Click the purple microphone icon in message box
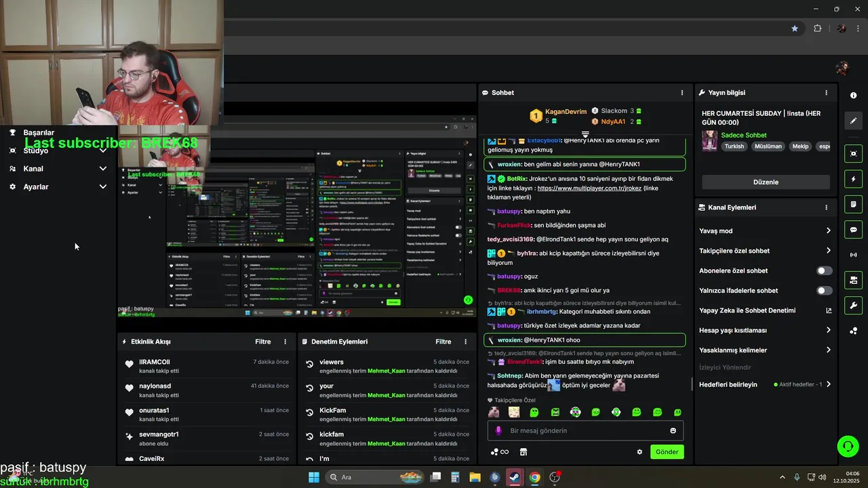Image resolution: width=868 pixels, height=488 pixels. [498, 430]
